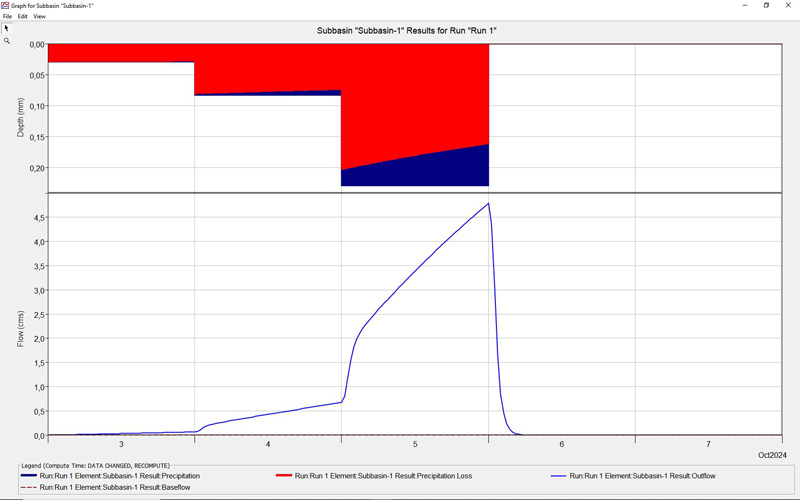
Task: Open the Edit menu
Action: (22, 17)
